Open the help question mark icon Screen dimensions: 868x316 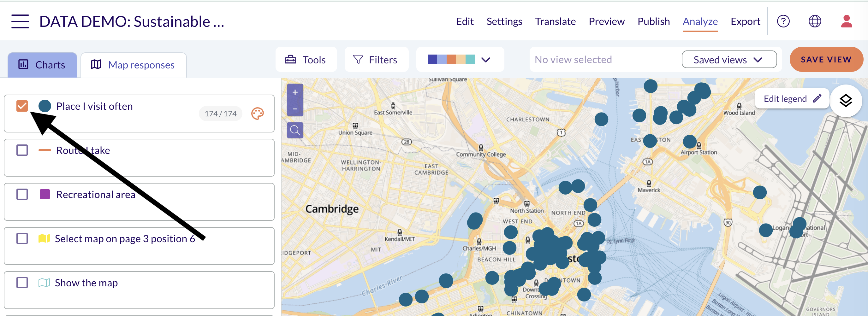point(783,21)
